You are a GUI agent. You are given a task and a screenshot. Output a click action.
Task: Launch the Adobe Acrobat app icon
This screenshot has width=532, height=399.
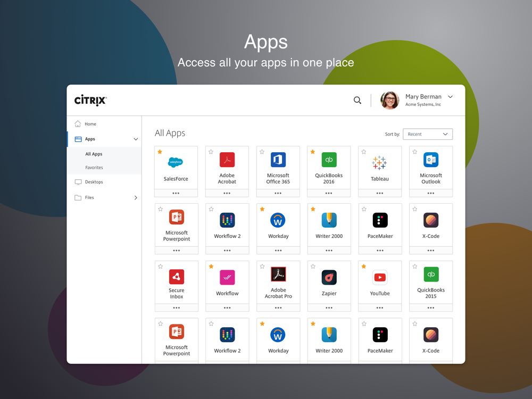(x=227, y=160)
